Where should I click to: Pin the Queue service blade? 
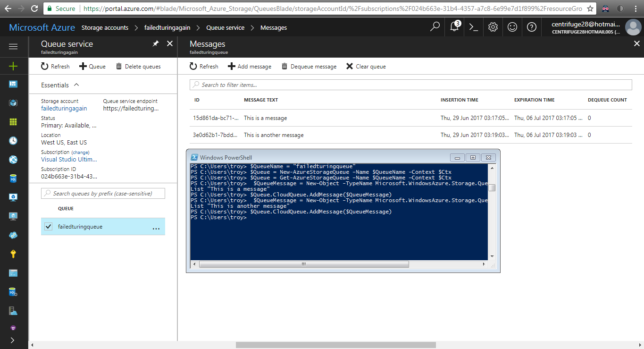click(x=156, y=43)
